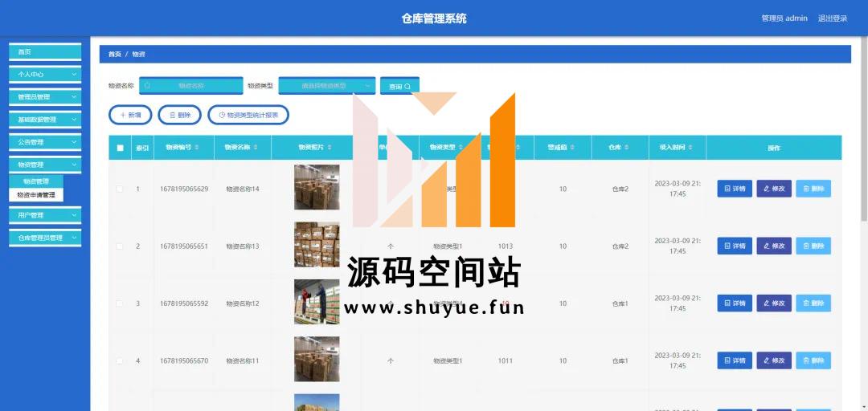868x411 pixels.
Task: Sort table by 物资名称 column
Action: tap(256, 147)
